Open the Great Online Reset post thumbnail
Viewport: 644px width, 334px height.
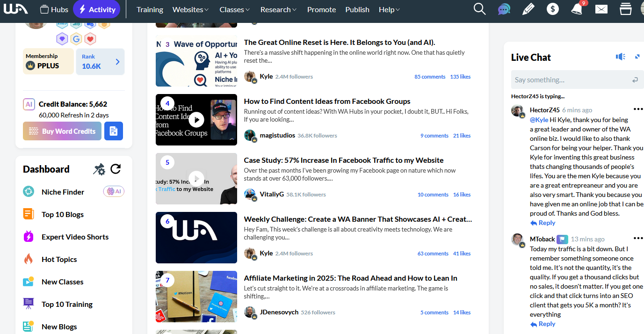point(196,61)
